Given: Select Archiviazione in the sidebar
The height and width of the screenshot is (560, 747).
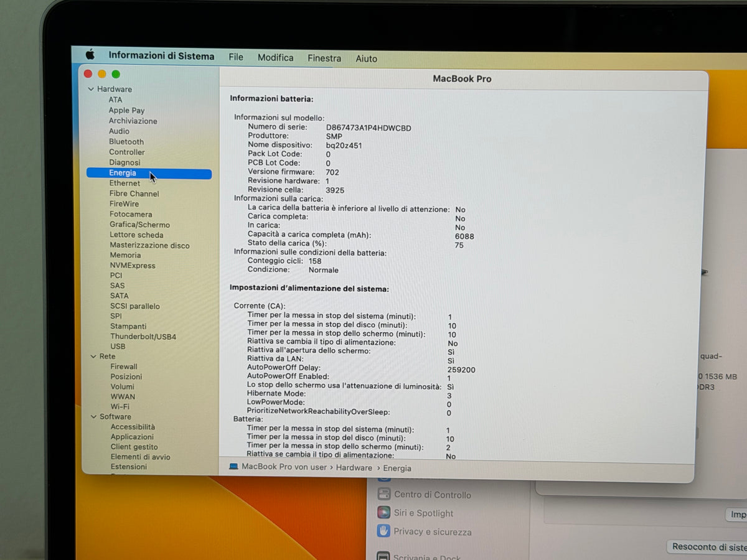Looking at the screenshot, I should point(133,121).
